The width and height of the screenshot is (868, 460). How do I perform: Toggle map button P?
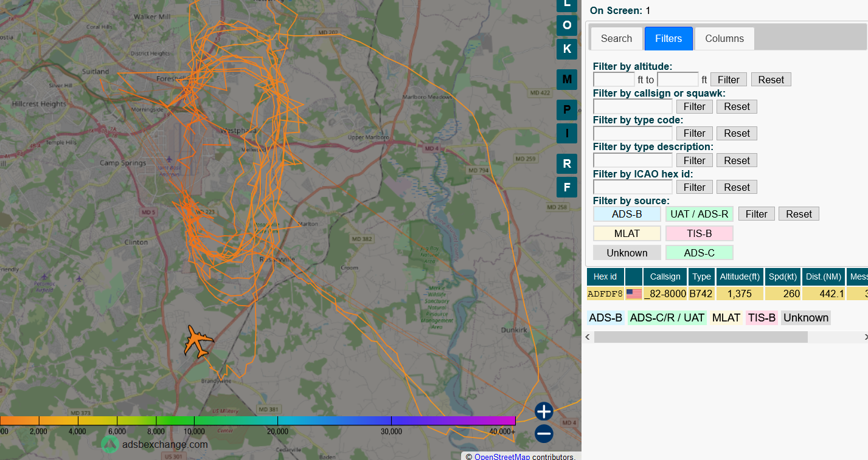[567, 109]
